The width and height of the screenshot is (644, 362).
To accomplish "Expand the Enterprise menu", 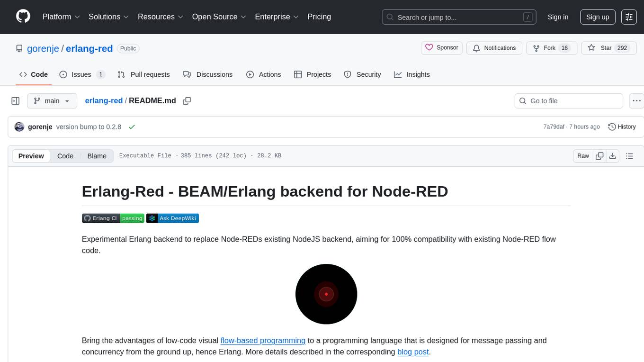I will point(277,17).
